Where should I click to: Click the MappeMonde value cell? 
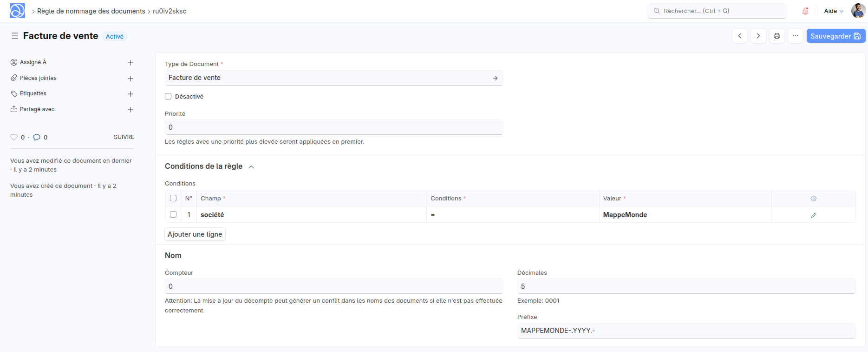[x=685, y=214]
